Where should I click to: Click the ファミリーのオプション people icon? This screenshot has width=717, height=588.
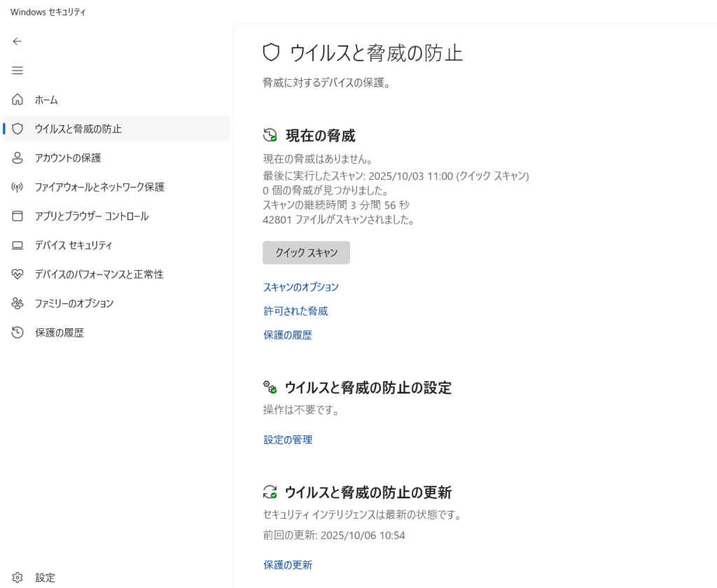[18, 304]
